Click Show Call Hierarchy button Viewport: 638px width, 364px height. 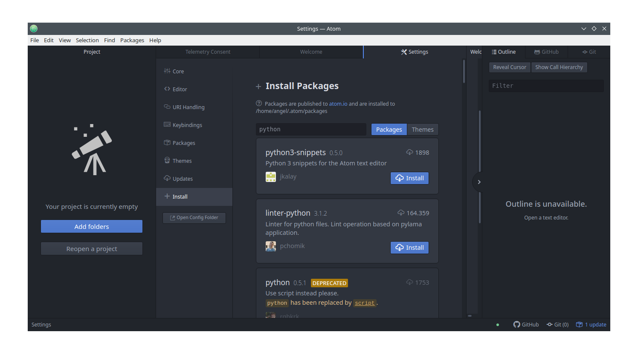point(559,67)
